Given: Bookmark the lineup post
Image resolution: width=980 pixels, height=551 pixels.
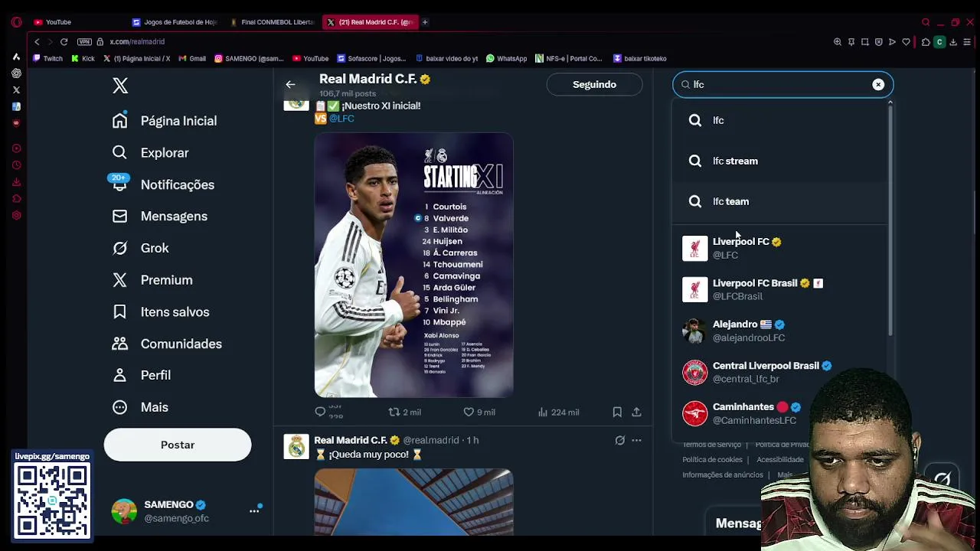Looking at the screenshot, I should 617,412.
